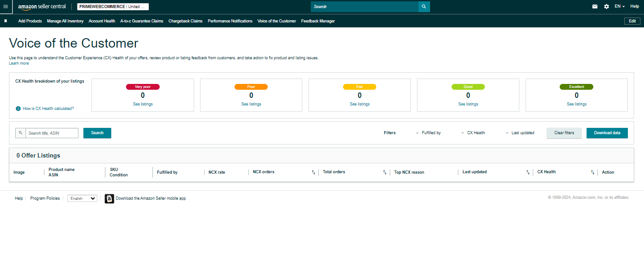See listings under Very poor
This screenshot has height=254, width=644.
click(143, 104)
